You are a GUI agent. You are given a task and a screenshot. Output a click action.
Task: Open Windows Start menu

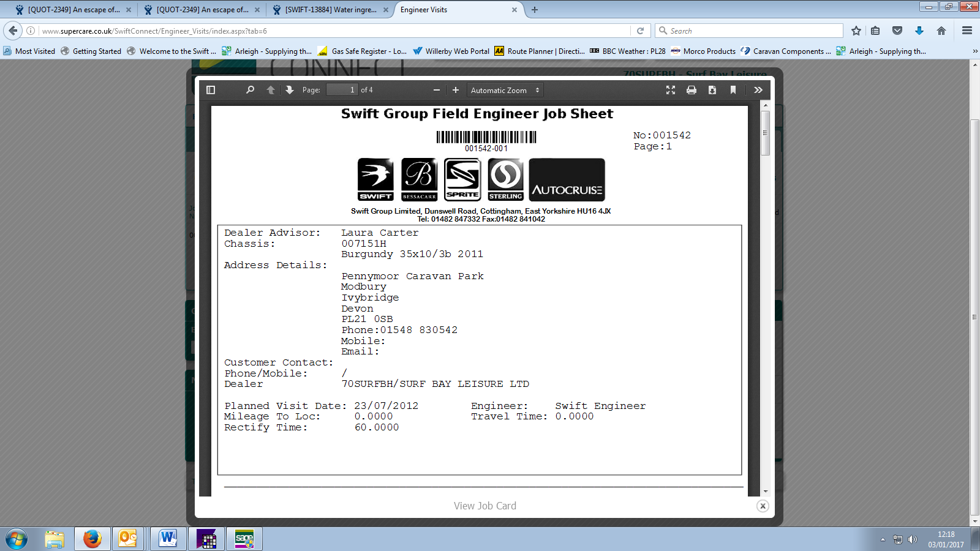tap(17, 539)
